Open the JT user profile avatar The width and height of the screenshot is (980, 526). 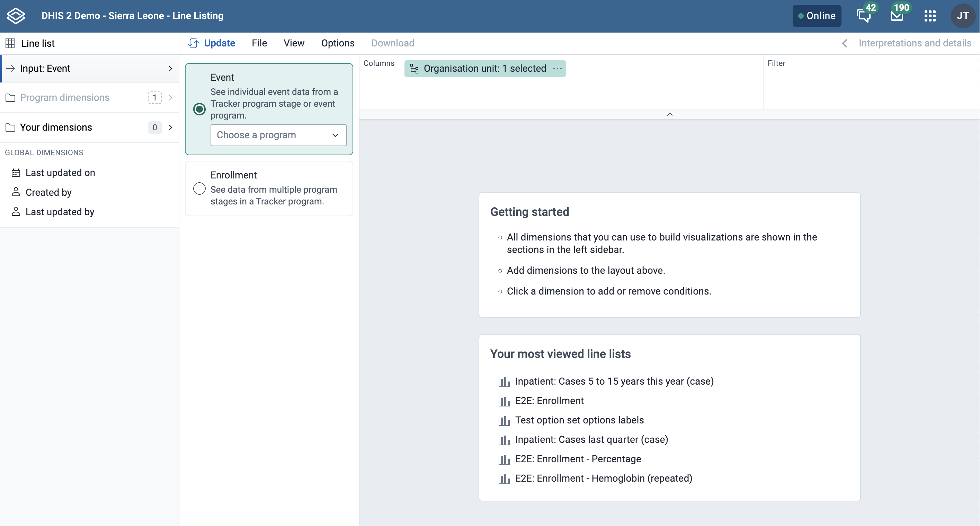[962, 16]
